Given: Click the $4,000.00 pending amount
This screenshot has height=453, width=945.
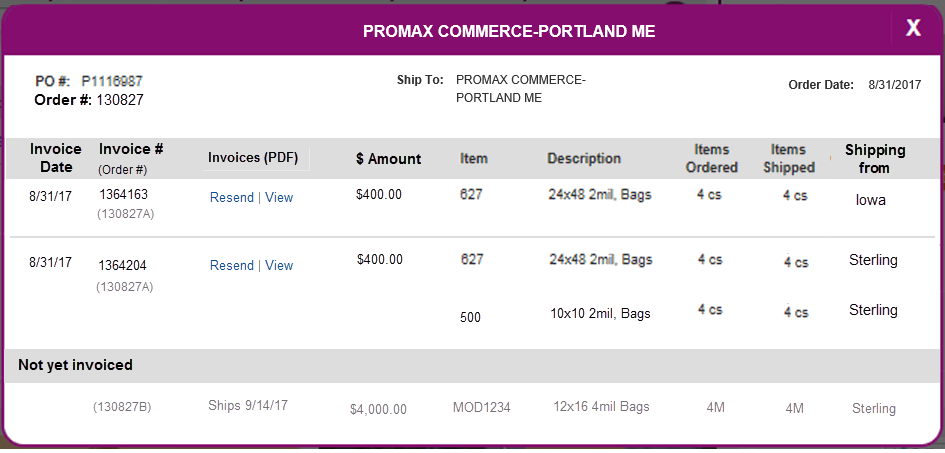Looking at the screenshot, I should coord(378,410).
